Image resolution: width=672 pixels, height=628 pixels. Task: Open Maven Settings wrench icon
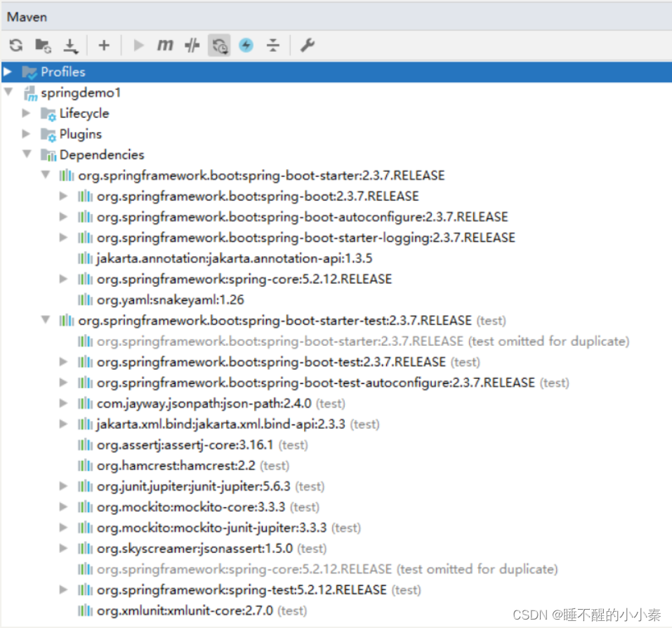click(x=308, y=45)
